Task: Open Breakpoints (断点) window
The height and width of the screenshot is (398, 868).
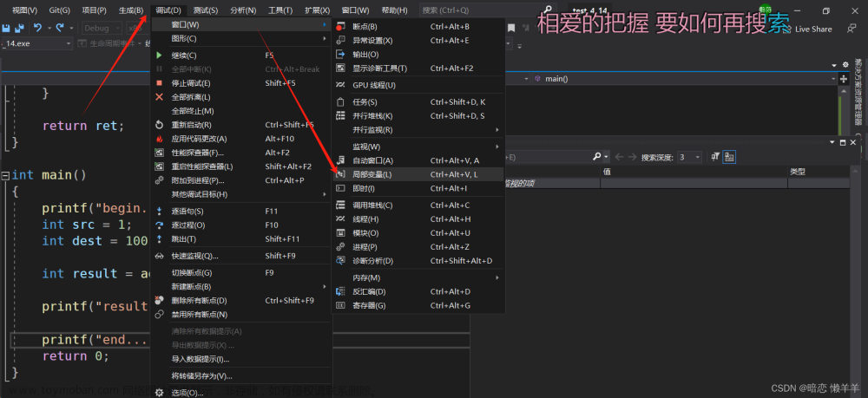Action: click(418, 27)
